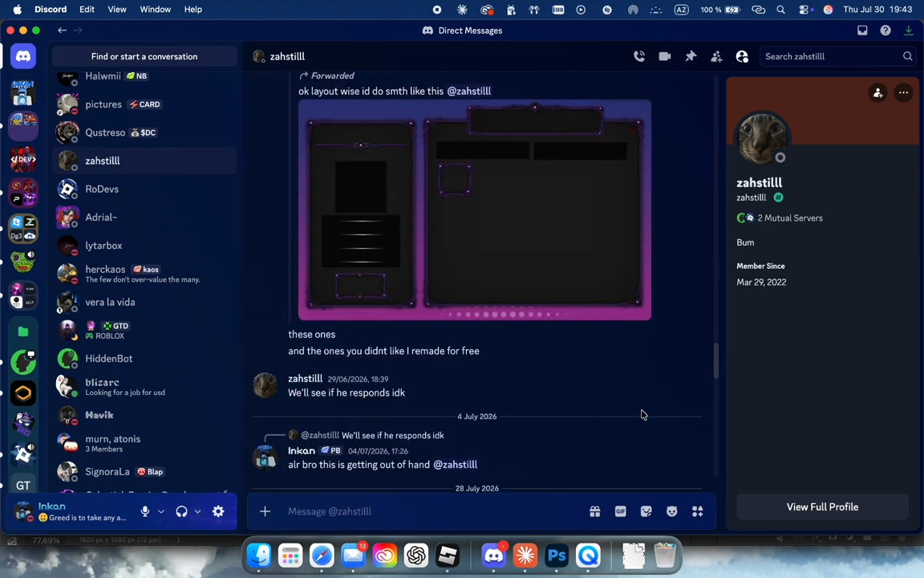This screenshot has width=924, height=578.
Task: Open the GIF picker
Action: click(x=621, y=511)
